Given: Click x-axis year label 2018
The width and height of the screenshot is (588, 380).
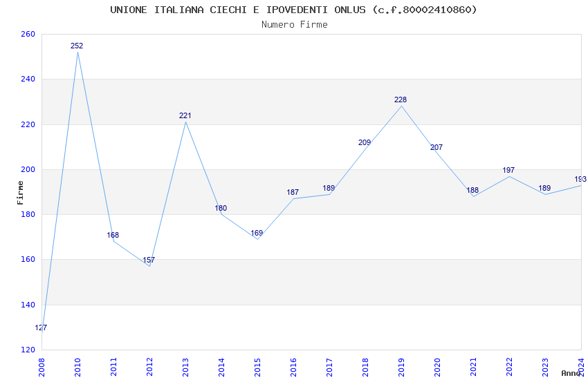Looking at the screenshot, I should click(x=366, y=368).
